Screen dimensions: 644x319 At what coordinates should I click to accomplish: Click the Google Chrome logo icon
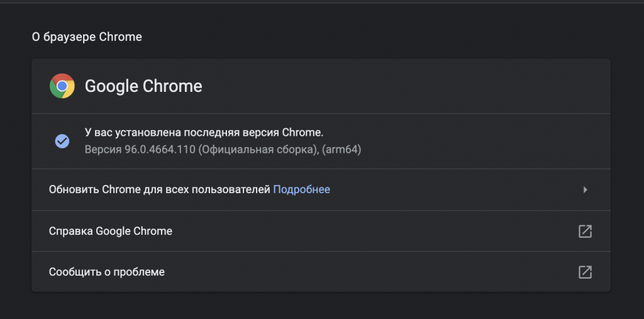[62, 86]
